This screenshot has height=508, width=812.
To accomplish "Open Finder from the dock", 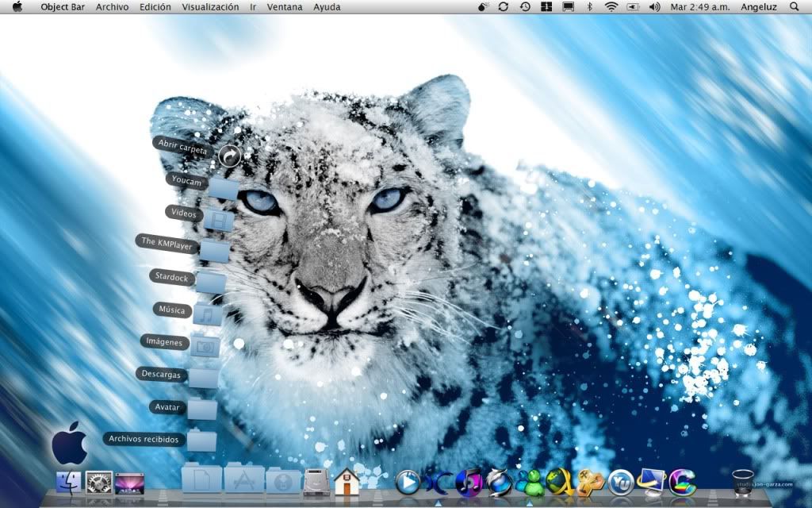I will (x=68, y=483).
